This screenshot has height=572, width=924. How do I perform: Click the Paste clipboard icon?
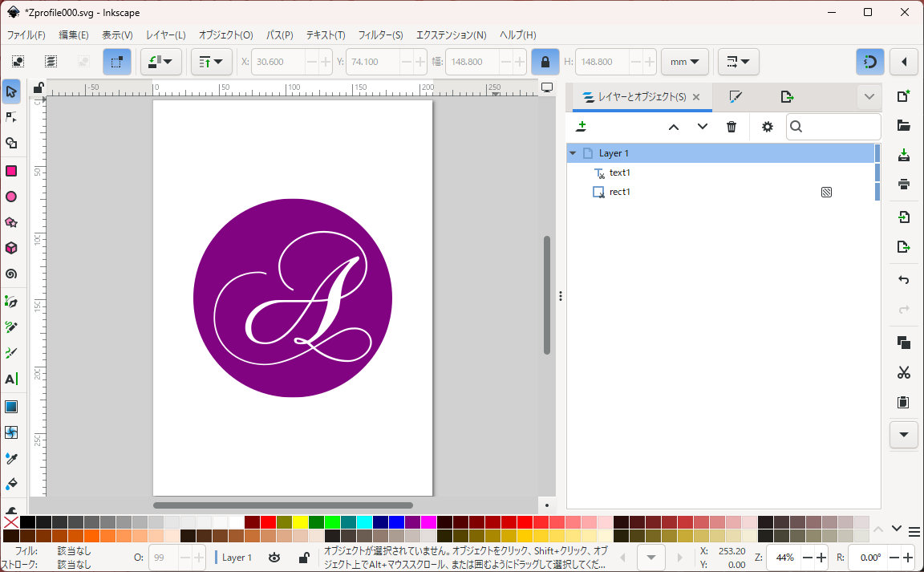tap(903, 402)
